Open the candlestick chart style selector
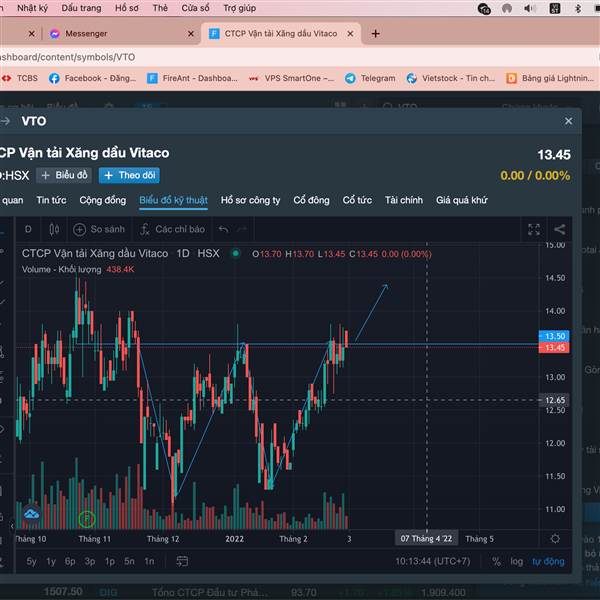This screenshot has height=600, width=600. coord(54,229)
